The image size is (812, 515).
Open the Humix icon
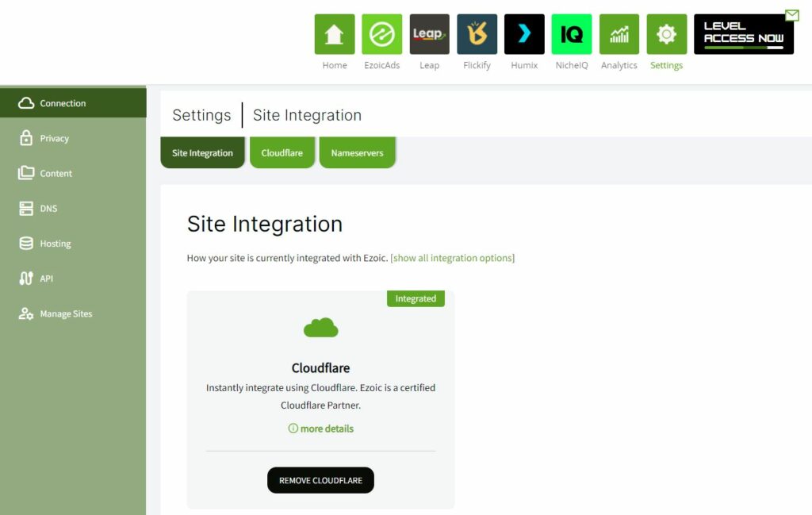(524, 34)
